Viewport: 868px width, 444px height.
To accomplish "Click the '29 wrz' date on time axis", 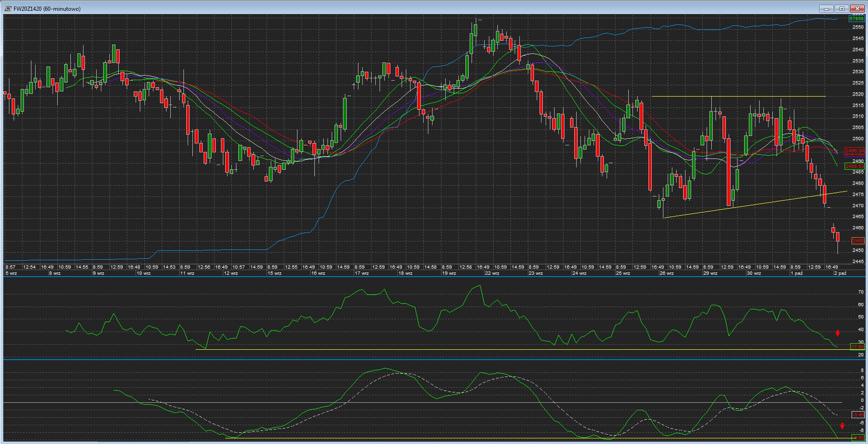I will pos(710,273).
